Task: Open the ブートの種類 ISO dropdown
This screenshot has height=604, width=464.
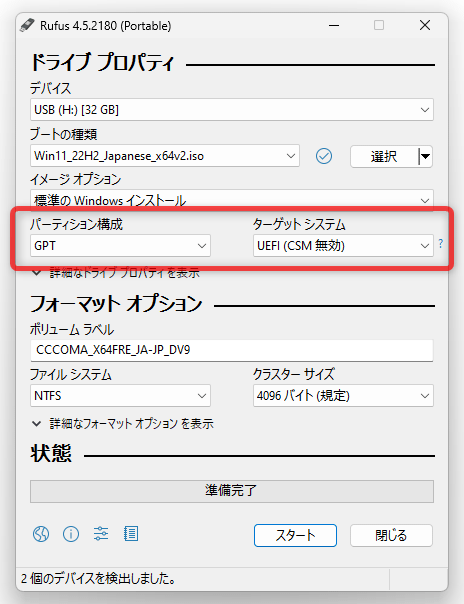Action: (x=165, y=156)
